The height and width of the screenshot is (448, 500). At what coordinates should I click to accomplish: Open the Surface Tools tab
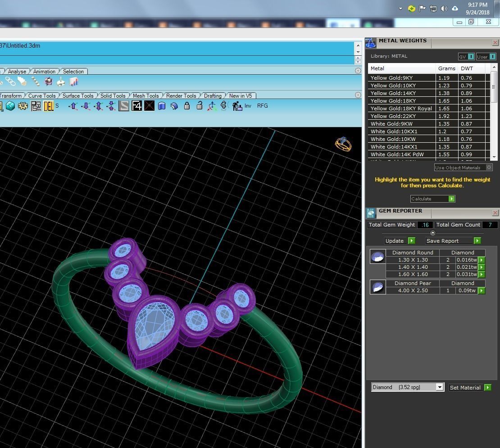(x=78, y=95)
